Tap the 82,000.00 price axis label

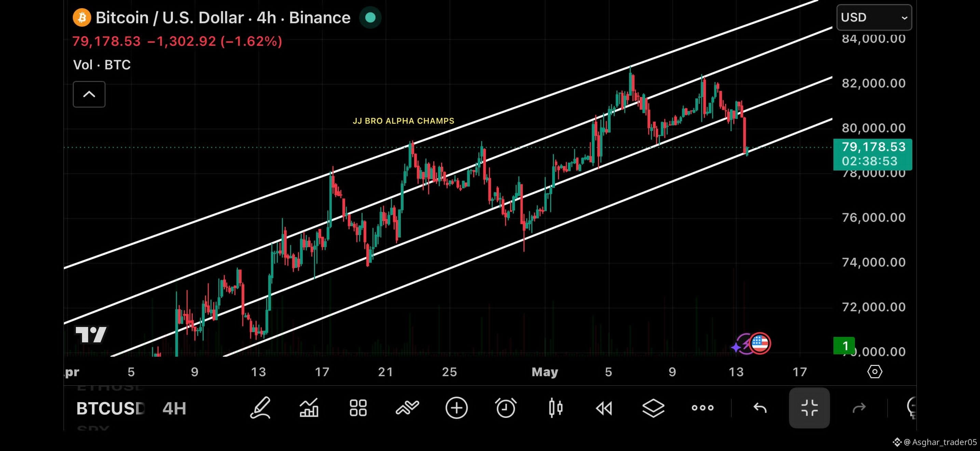point(873,83)
